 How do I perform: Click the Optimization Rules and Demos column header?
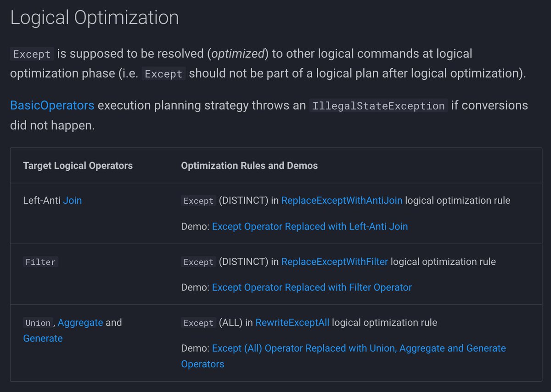(249, 166)
